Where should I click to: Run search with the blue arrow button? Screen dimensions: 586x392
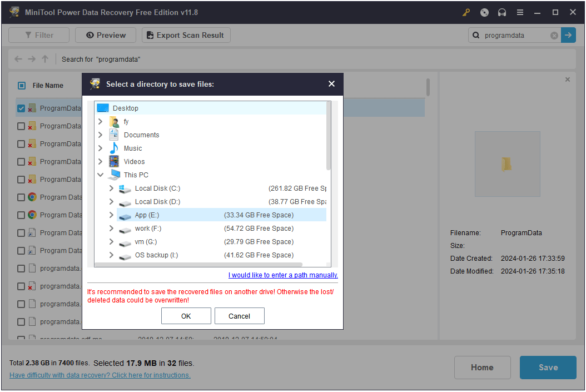568,35
